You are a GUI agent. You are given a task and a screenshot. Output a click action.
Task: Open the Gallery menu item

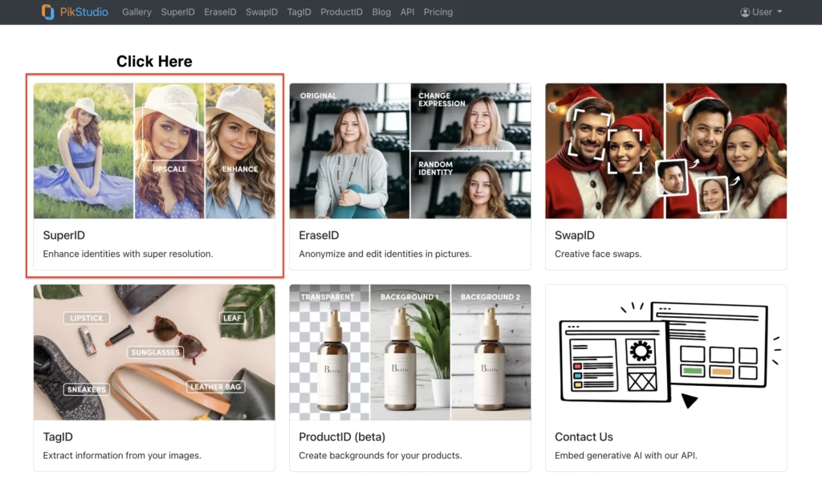[x=136, y=12]
